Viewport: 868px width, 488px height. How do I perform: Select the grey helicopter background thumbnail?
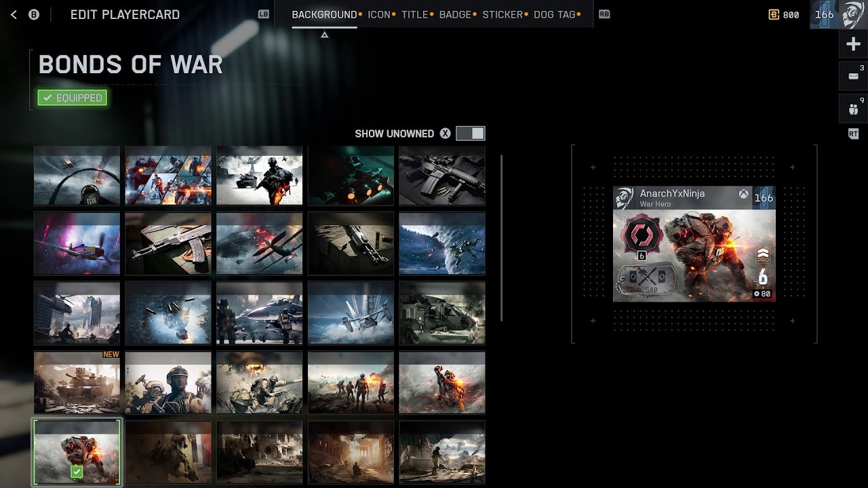coord(442,313)
